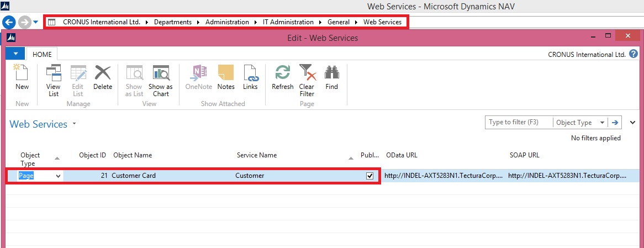This screenshot has width=644, height=248.
Task: Click the Edit List ribbon icon
Action: tap(78, 81)
